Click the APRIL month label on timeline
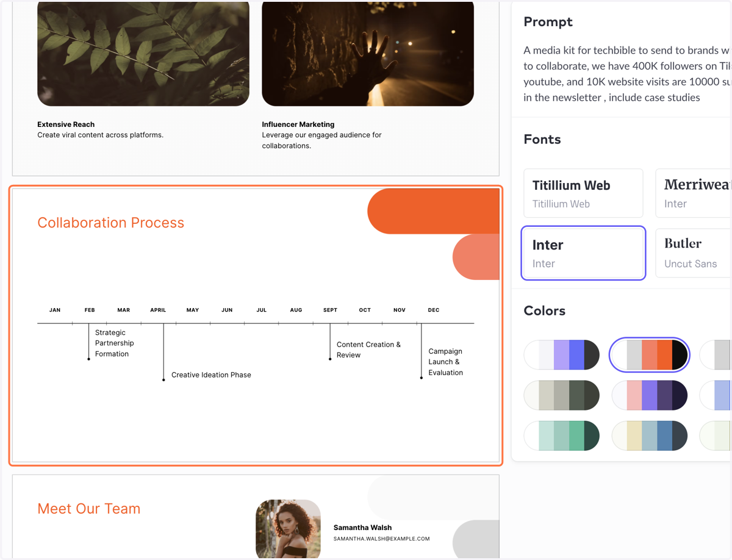Screen dimensions: 732x560 [x=158, y=310]
